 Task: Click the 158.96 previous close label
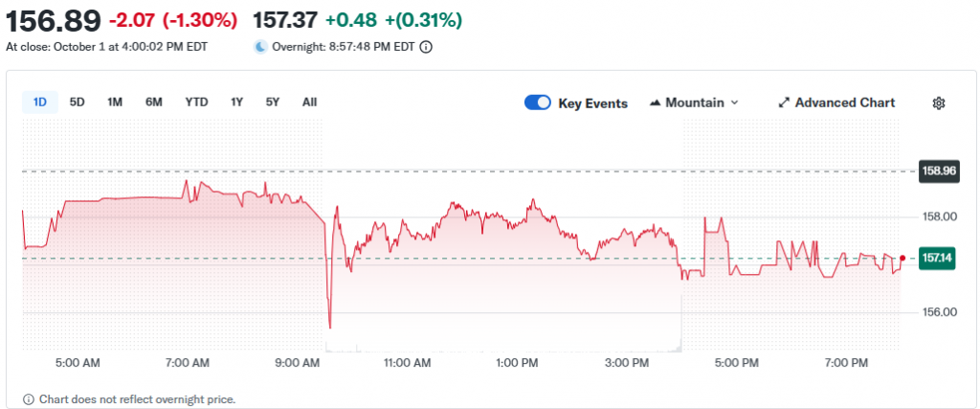(938, 171)
